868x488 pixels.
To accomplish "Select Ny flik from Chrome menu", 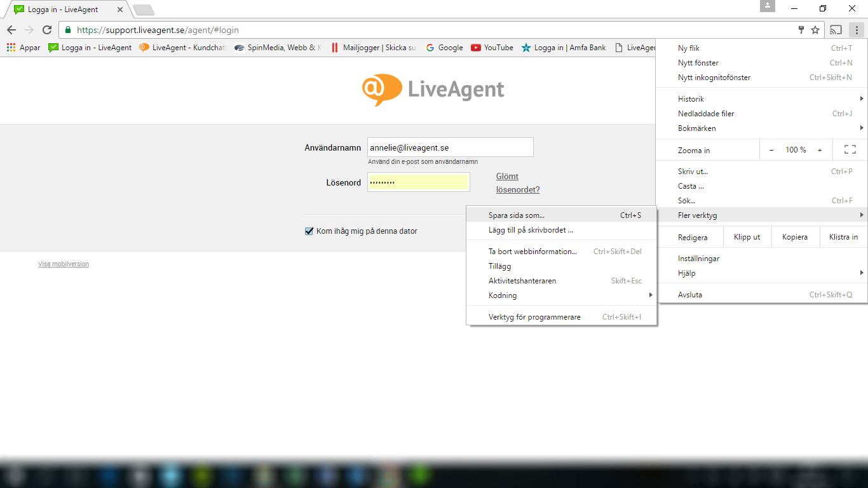I will pyautogui.click(x=762, y=48).
